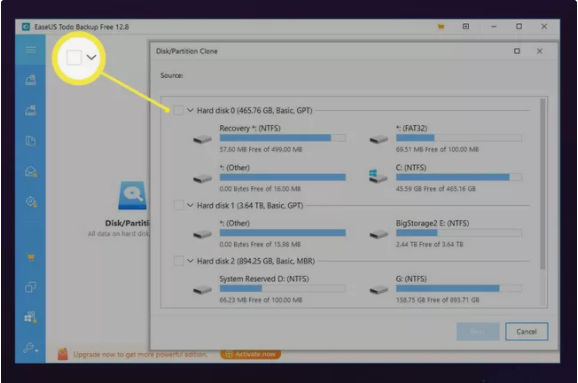The width and height of the screenshot is (578, 383).
Task: Click the Cancel button
Action: [526, 331]
